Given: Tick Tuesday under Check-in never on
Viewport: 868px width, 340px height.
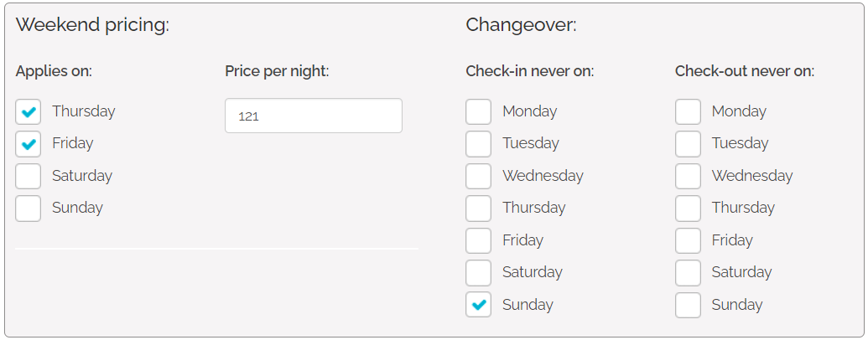Looking at the screenshot, I should 479,144.
